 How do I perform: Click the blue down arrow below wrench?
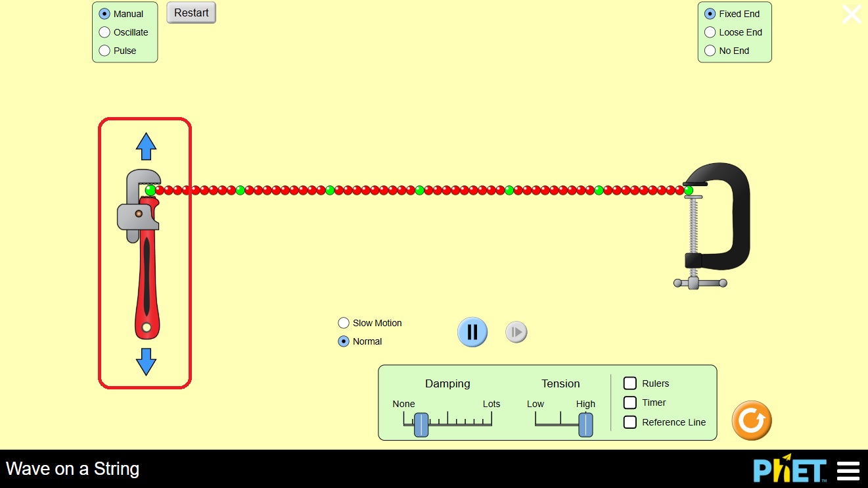pos(146,361)
